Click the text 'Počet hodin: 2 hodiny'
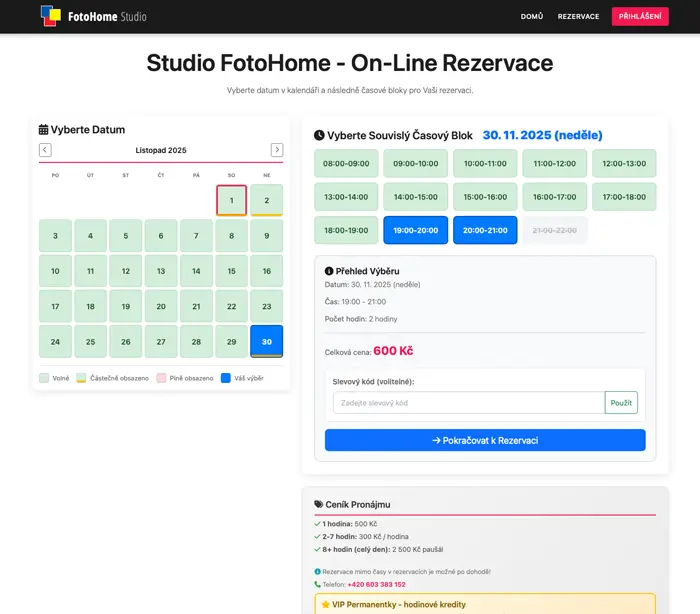 361,319
